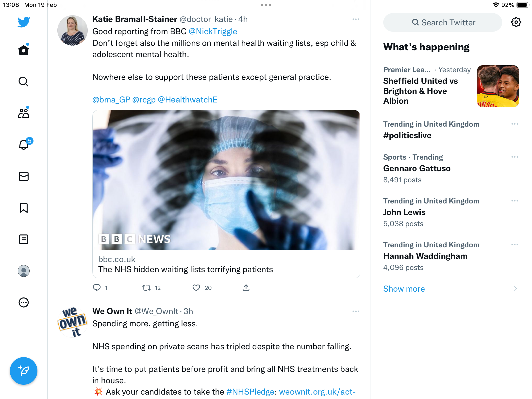532x399 pixels.
Task: Compose a new tweet with feather button
Action: [24, 371]
